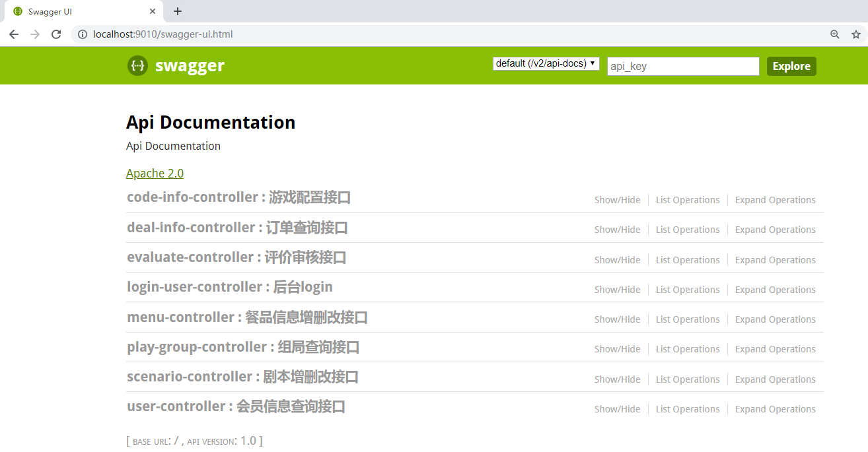Click the browser forward arrow
The image size is (868, 452).
(x=35, y=34)
